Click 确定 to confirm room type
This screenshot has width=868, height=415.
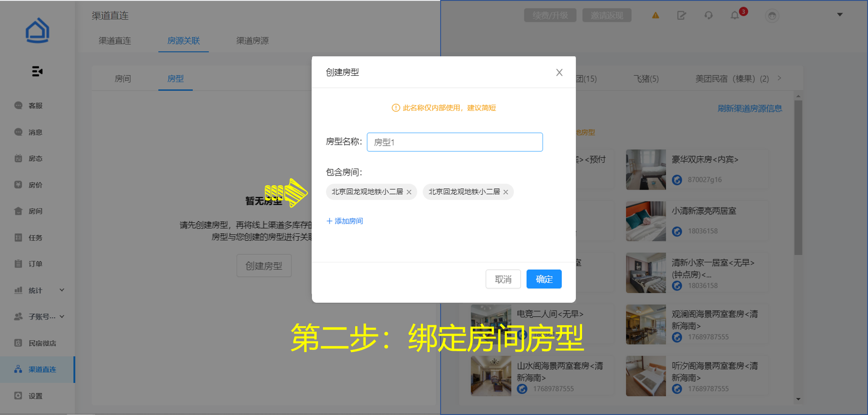(x=544, y=279)
